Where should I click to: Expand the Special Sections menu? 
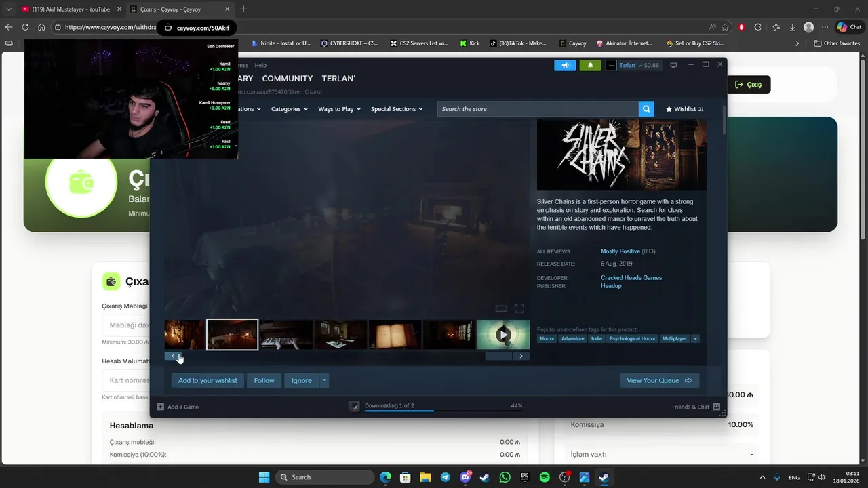tap(397, 109)
